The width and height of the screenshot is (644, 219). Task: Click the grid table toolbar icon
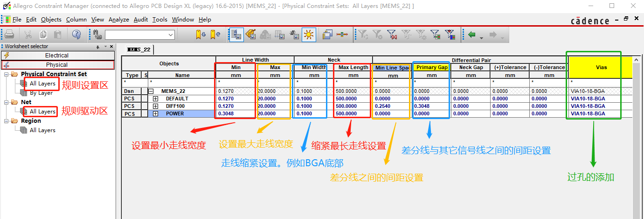coord(280,34)
